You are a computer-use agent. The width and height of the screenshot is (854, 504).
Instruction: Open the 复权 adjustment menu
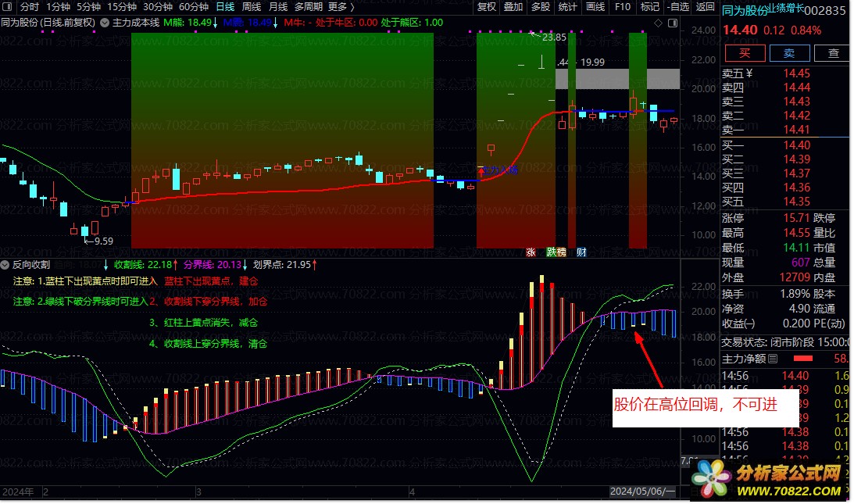[486, 7]
